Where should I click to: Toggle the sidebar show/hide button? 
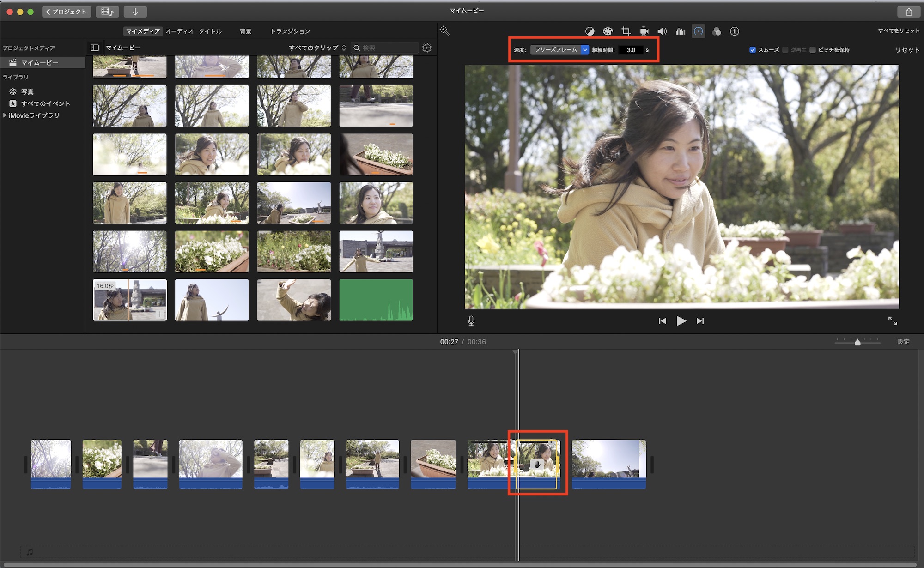(95, 48)
